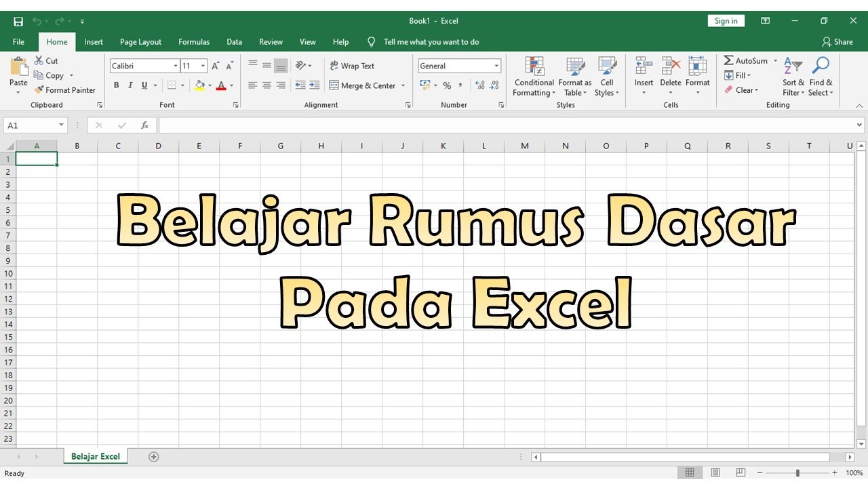The width and height of the screenshot is (868, 488).
Task: Toggle Wrap Text
Action: click(x=352, y=66)
